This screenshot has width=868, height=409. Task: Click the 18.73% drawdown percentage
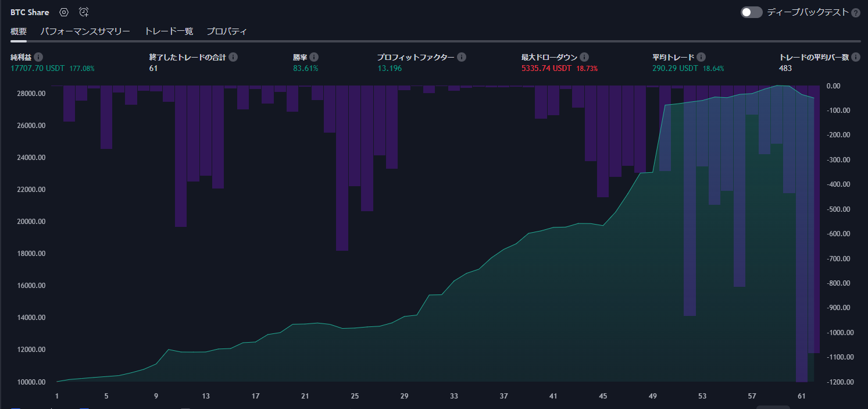coord(587,68)
